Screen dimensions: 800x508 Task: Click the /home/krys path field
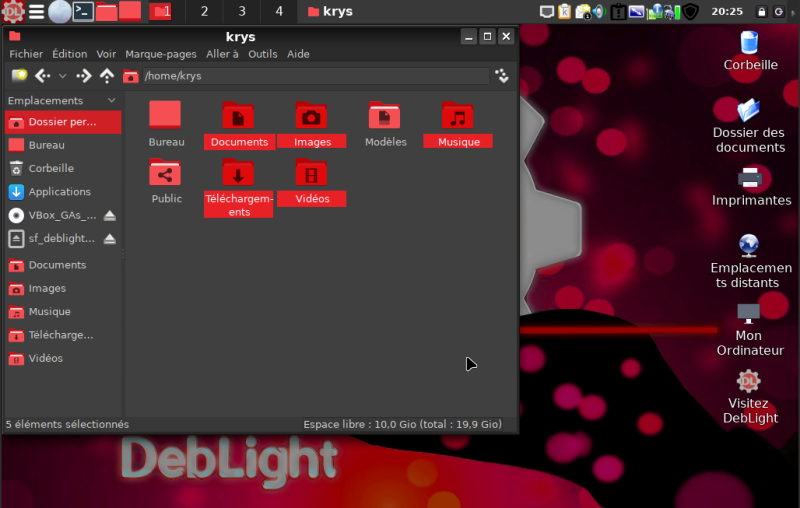(310, 76)
